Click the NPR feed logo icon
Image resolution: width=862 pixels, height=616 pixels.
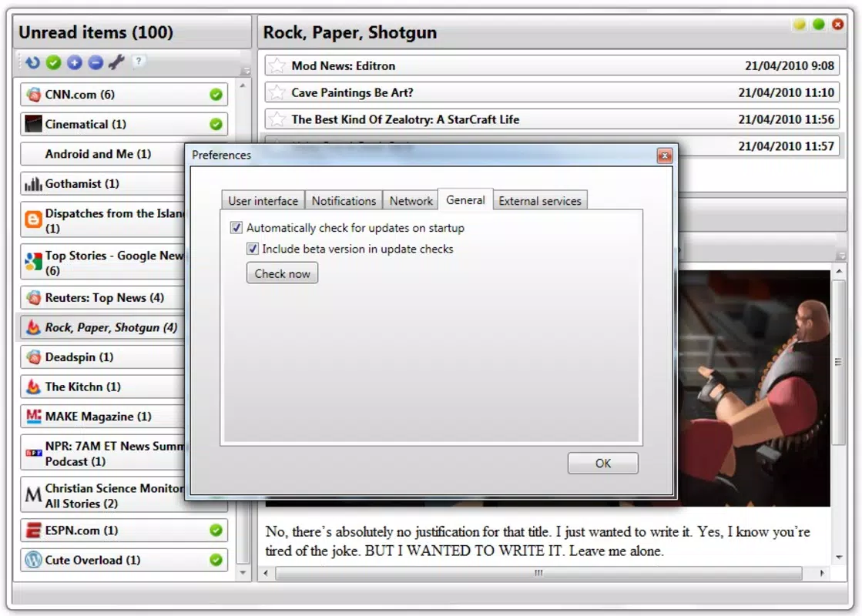(34, 453)
